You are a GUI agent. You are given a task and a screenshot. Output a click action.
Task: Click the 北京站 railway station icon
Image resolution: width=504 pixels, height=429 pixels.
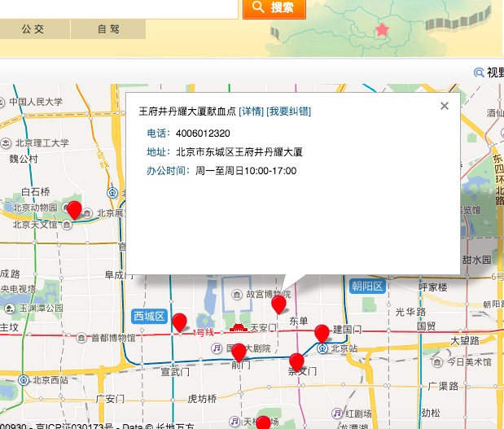[323, 348]
